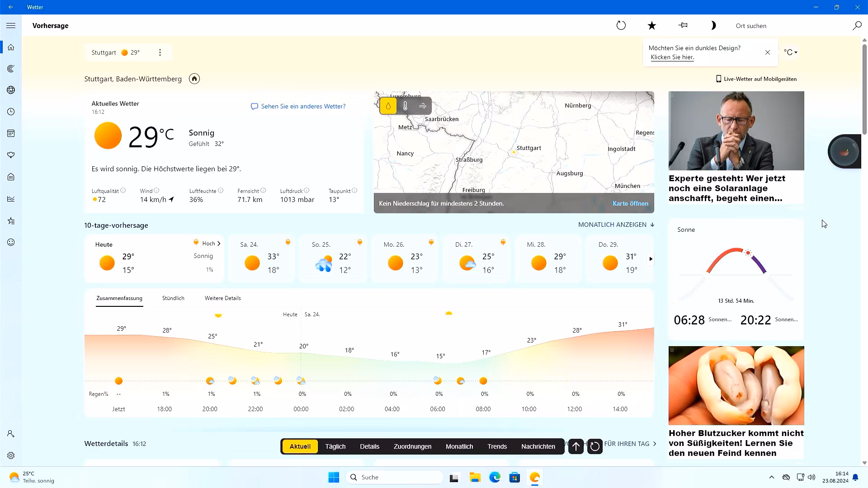The height and width of the screenshot is (488, 868).
Task: Open the settings gear in sidebar
Action: pyautogui.click(x=11, y=455)
